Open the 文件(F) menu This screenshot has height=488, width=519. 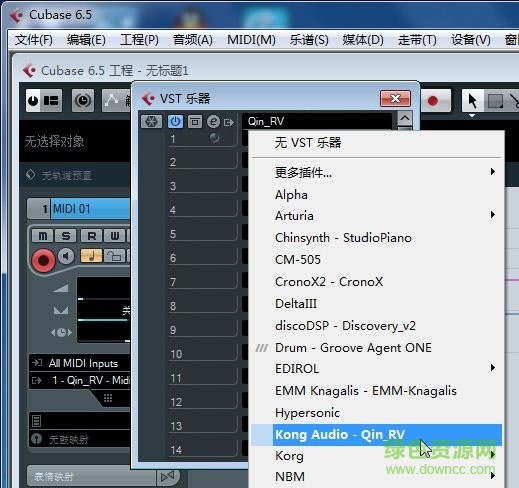[x=34, y=40]
